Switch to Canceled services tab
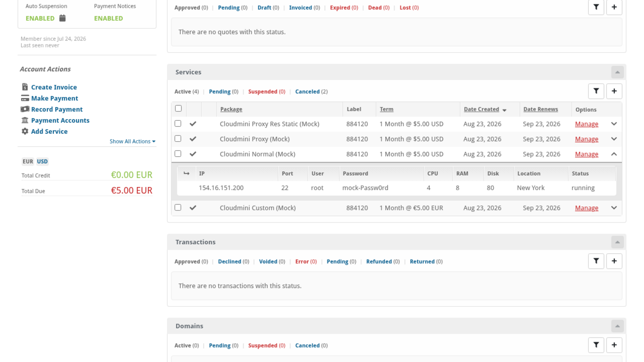The height and width of the screenshot is (362, 644). (311, 92)
